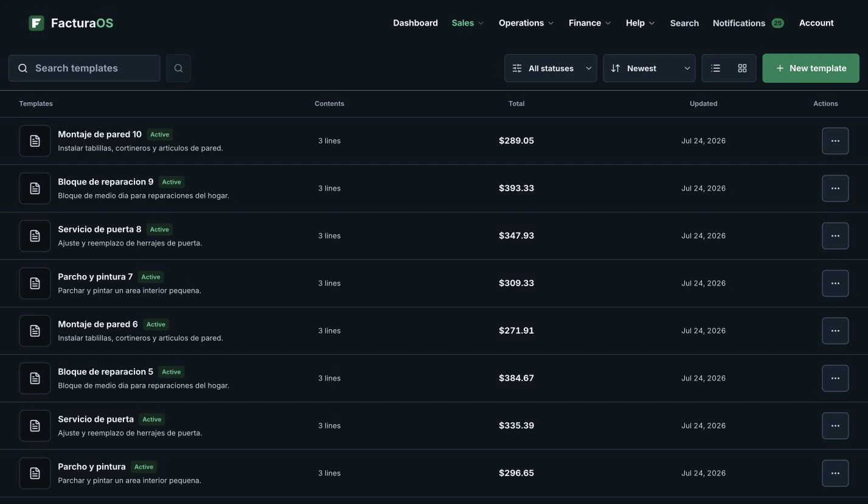868x504 pixels.
Task: Expand the Sales menu
Action: click(467, 23)
